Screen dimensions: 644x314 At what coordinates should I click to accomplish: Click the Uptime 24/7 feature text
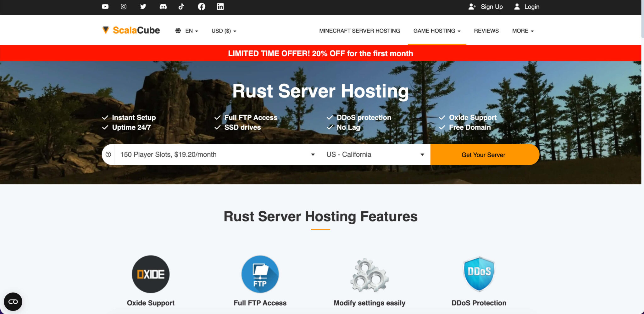pyautogui.click(x=131, y=127)
